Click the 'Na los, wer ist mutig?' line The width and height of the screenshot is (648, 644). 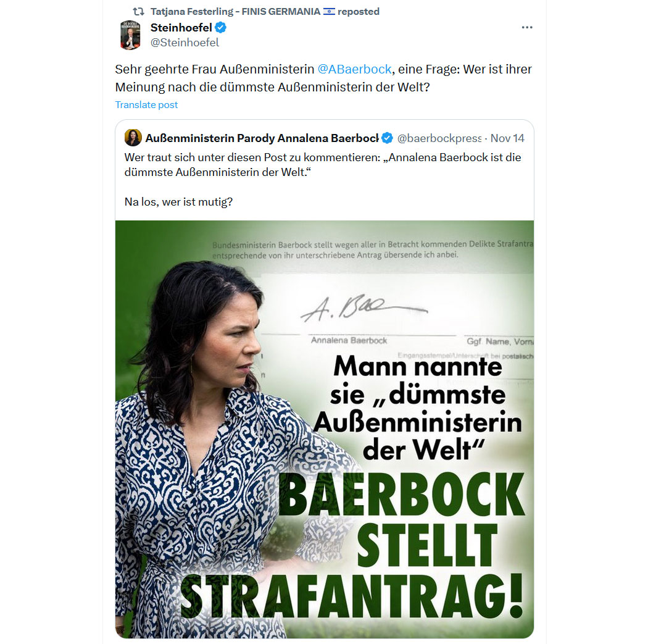coord(178,202)
